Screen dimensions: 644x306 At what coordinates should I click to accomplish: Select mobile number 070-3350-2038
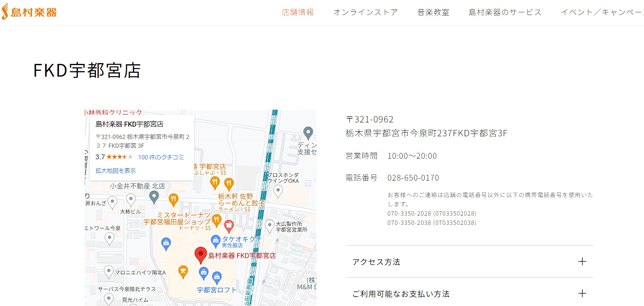(432, 222)
